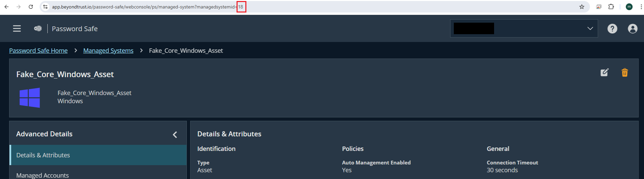Click the BeyondTrust logo icon

click(38, 29)
